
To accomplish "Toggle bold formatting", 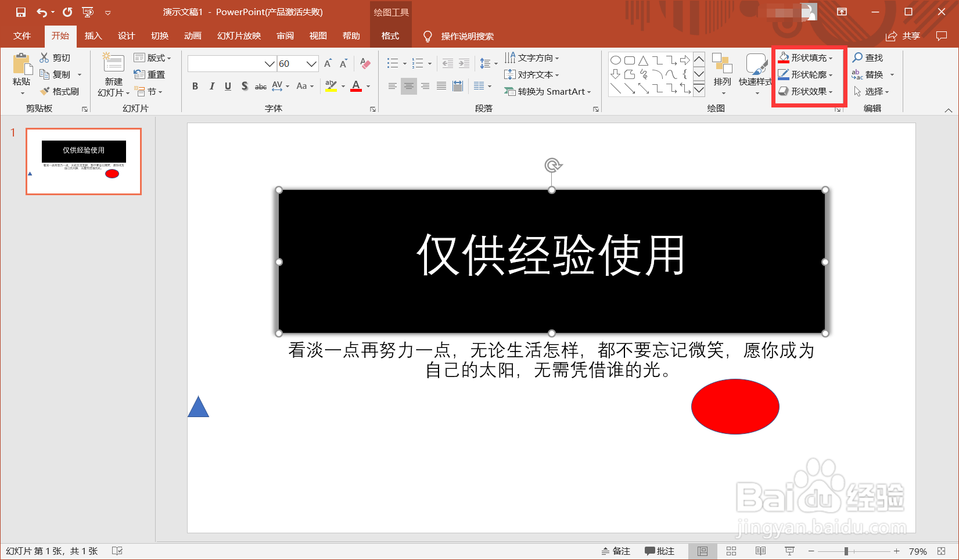I will click(x=195, y=86).
